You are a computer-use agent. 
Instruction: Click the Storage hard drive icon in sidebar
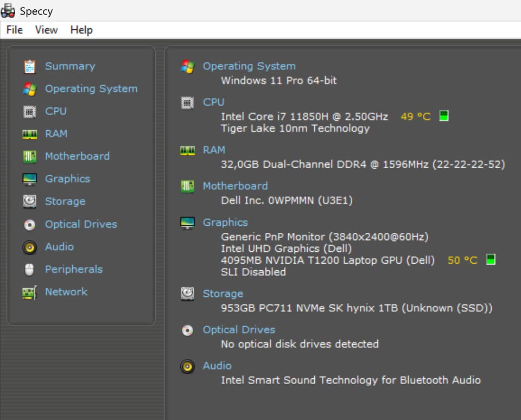(x=29, y=201)
